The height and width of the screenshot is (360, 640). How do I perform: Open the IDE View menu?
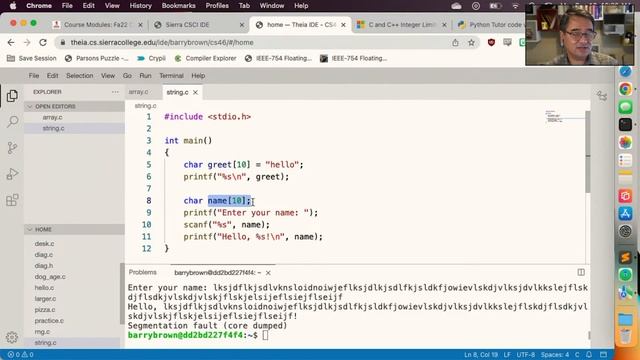(x=108, y=76)
